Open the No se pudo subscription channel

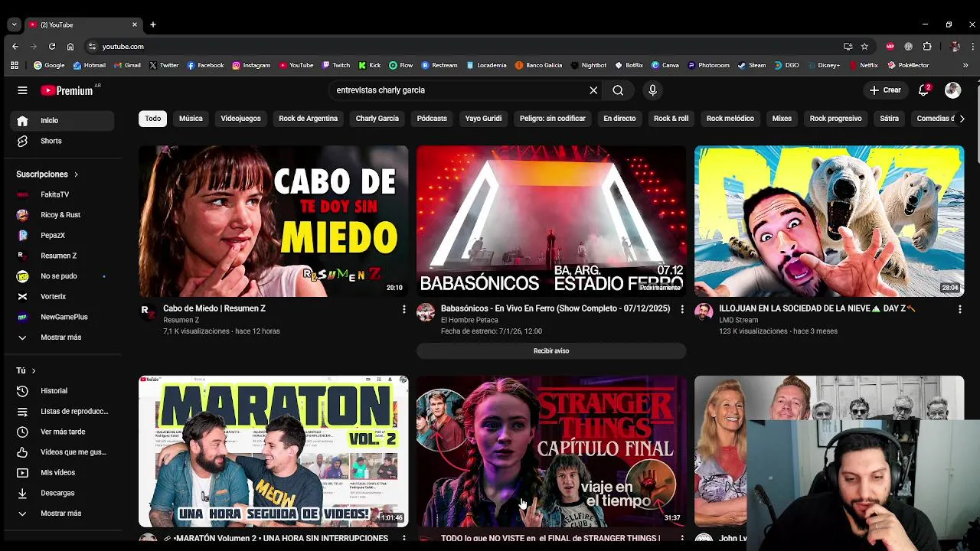coord(62,276)
